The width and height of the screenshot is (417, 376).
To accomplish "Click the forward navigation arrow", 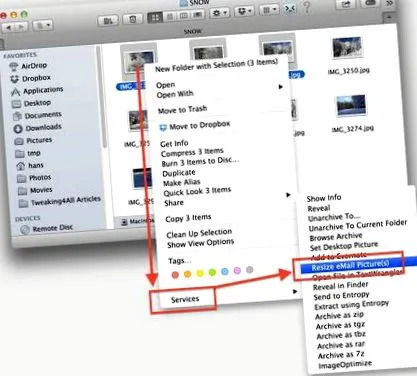I will [21, 27].
